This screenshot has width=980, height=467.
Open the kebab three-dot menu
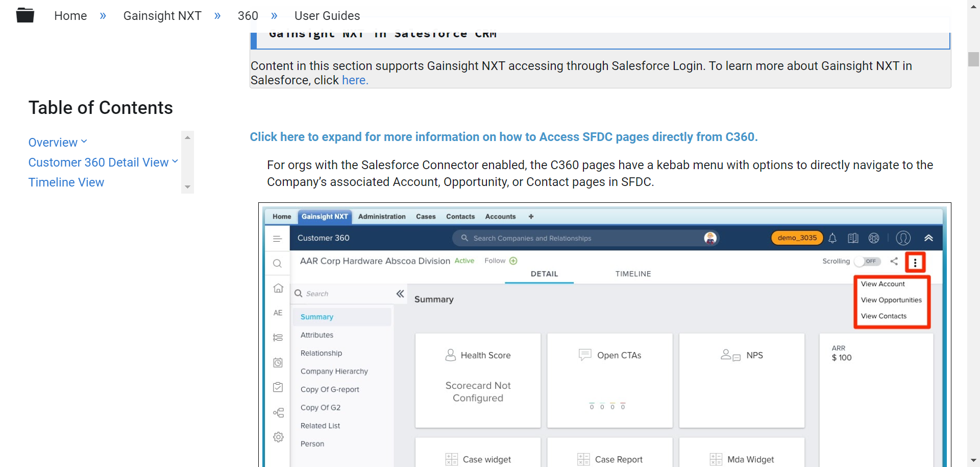[x=915, y=263]
